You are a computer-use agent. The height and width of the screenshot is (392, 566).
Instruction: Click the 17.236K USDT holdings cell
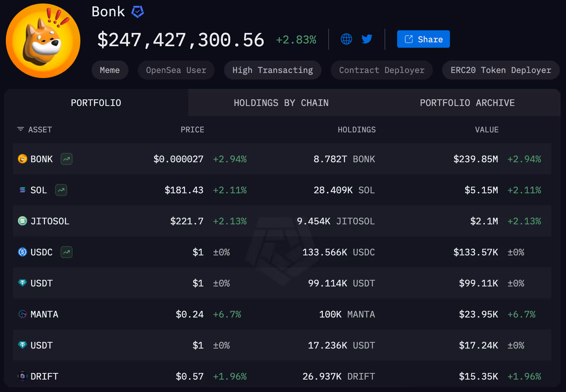[342, 345]
